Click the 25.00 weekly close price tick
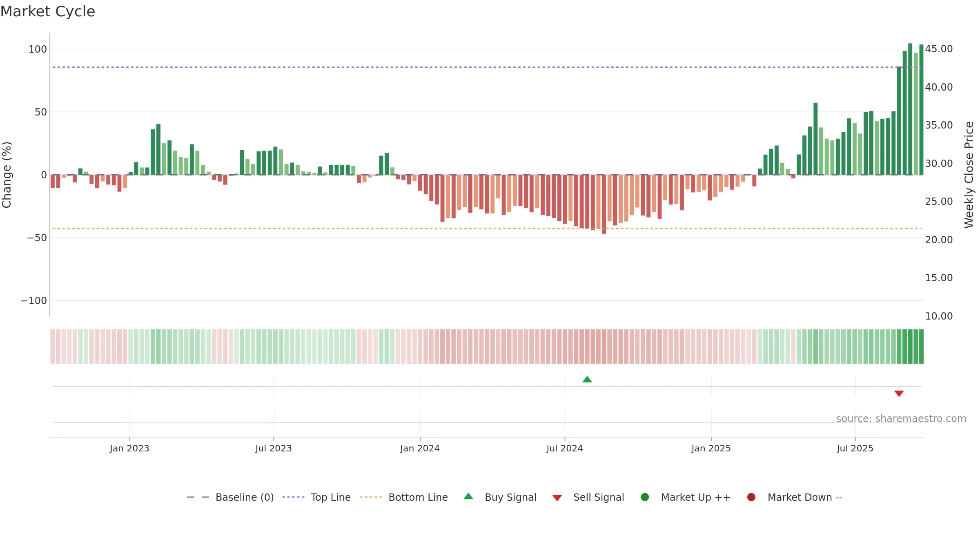The image size is (980, 551). [939, 202]
